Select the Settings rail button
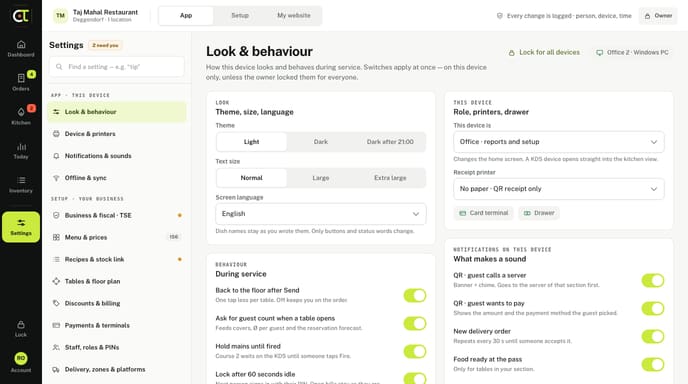This screenshot has height=384, width=688. [x=21, y=227]
